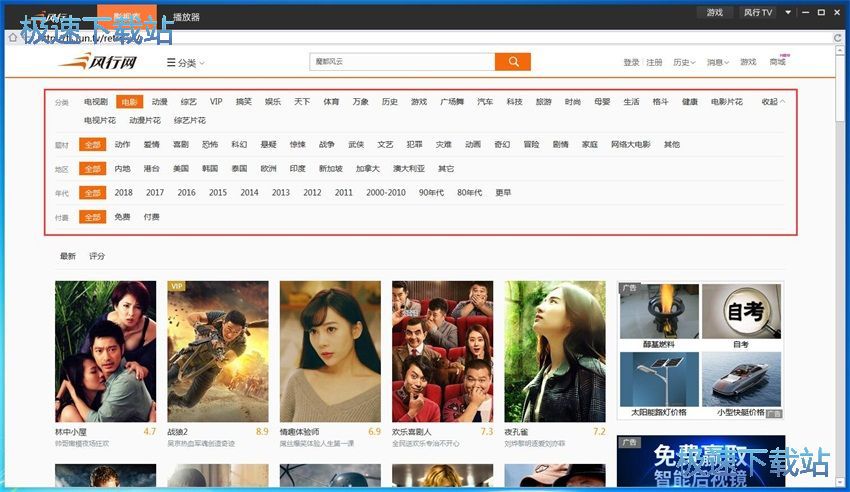850x492 pixels.
Task: Switch to the orange 影视库 tab
Action: pyautogui.click(x=127, y=17)
